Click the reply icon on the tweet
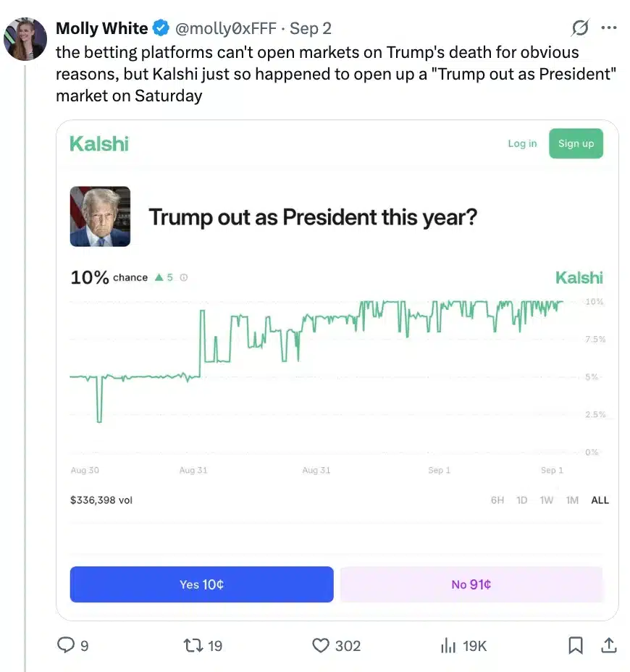630x672 pixels. pyautogui.click(x=67, y=645)
